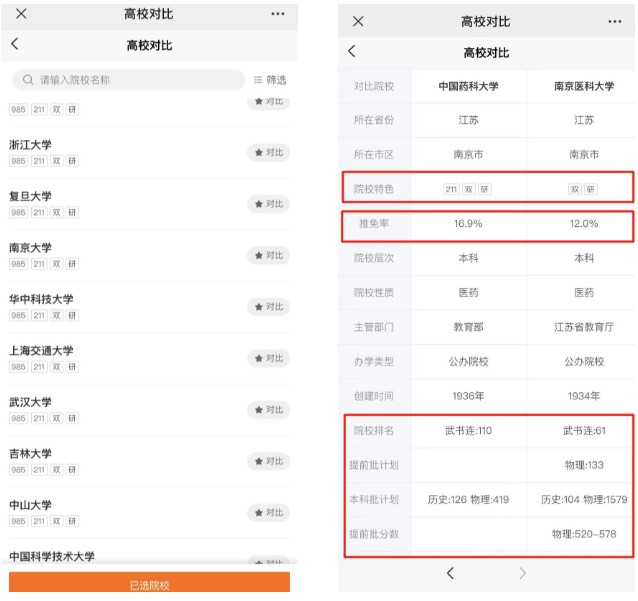Go back using left panel's back arrow

(15, 45)
